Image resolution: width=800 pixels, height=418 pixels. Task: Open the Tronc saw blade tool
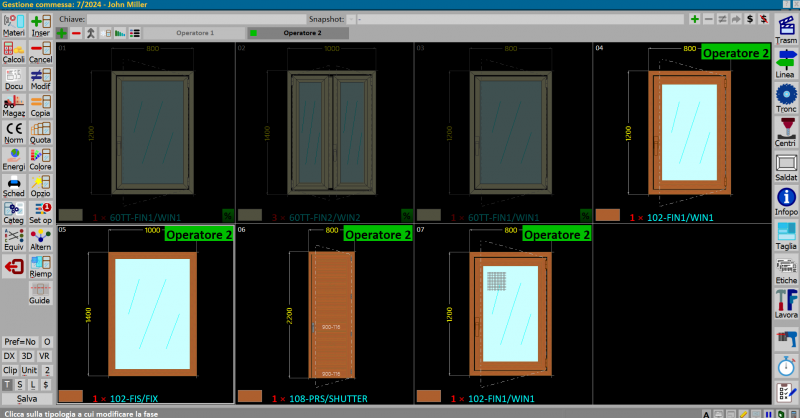click(x=786, y=98)
